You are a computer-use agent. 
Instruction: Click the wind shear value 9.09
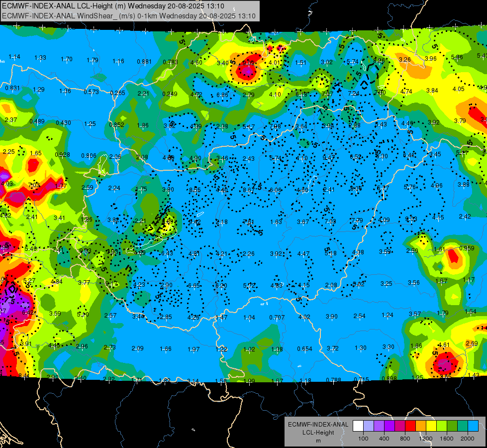(x=248, y=63)
